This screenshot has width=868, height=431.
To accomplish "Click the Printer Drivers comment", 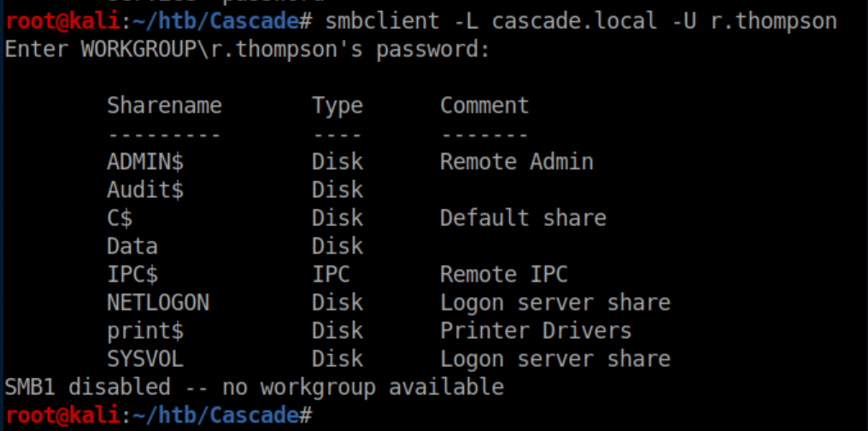I will click(x=536, y=330).
